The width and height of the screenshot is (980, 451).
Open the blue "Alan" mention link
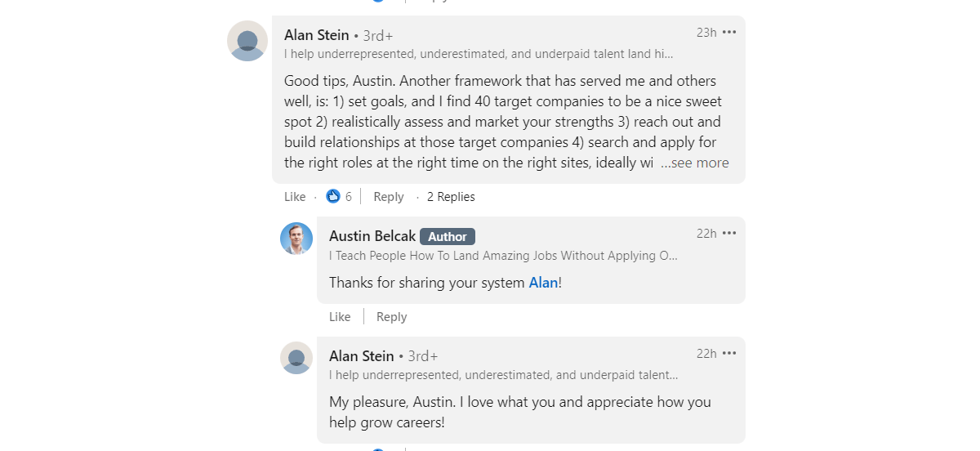[543, 283]
